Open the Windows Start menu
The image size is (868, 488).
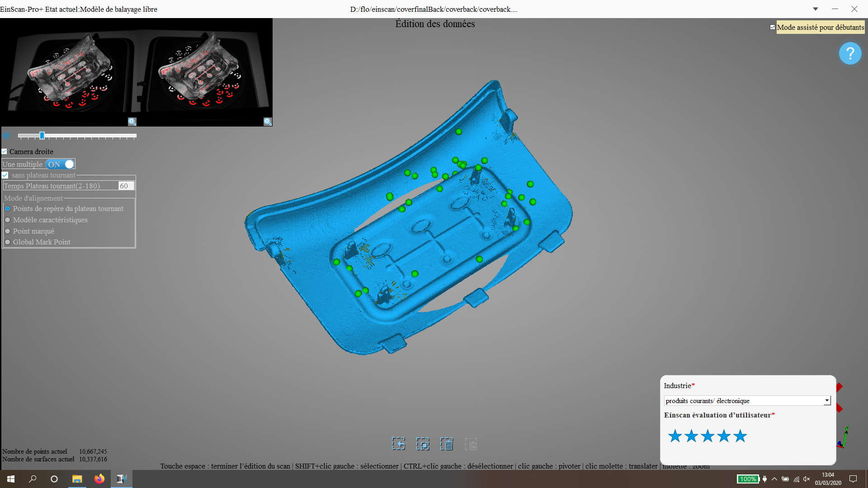tap(11, 479)
